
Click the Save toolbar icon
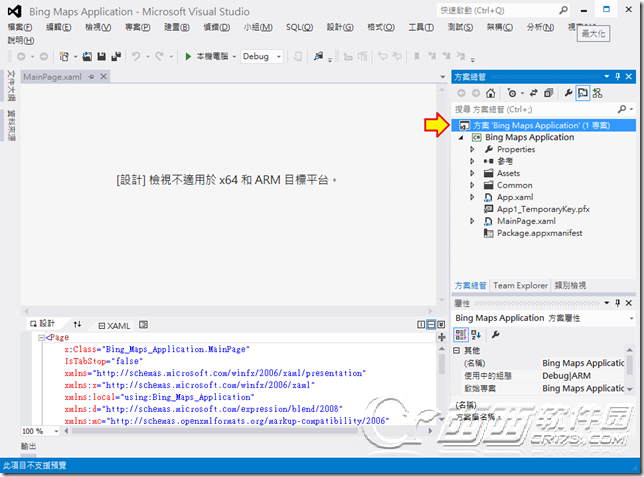click(x=101, y=56)
